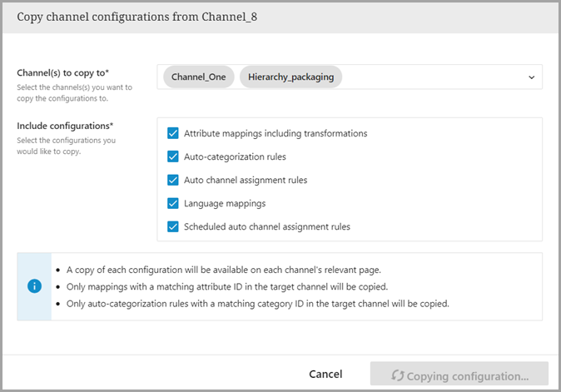Click empty space inside the channels field
The width and height of the screenshot is (561, 392).
pos(433,77)
